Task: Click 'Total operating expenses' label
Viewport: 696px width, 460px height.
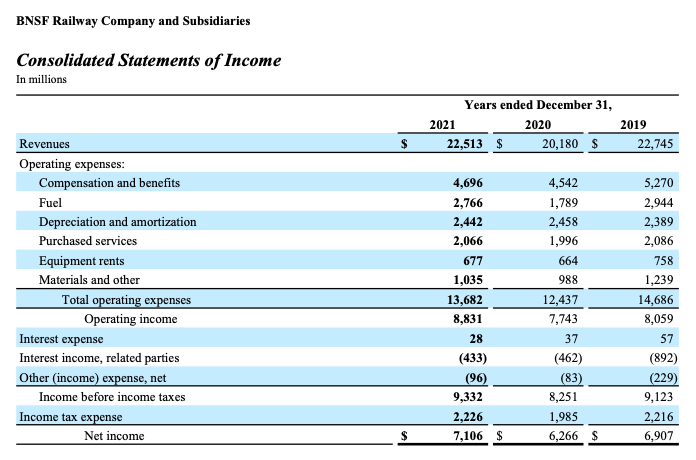Action: pos(126,300)
